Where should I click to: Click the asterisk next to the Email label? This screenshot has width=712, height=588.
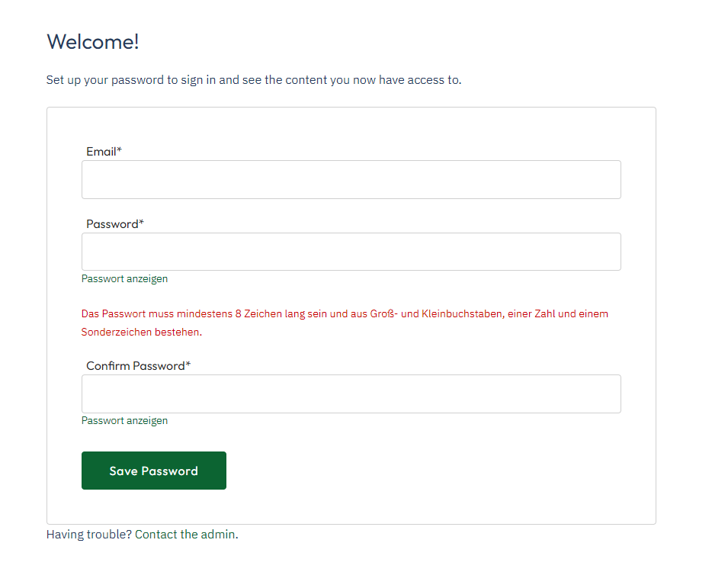coord(120,149)
